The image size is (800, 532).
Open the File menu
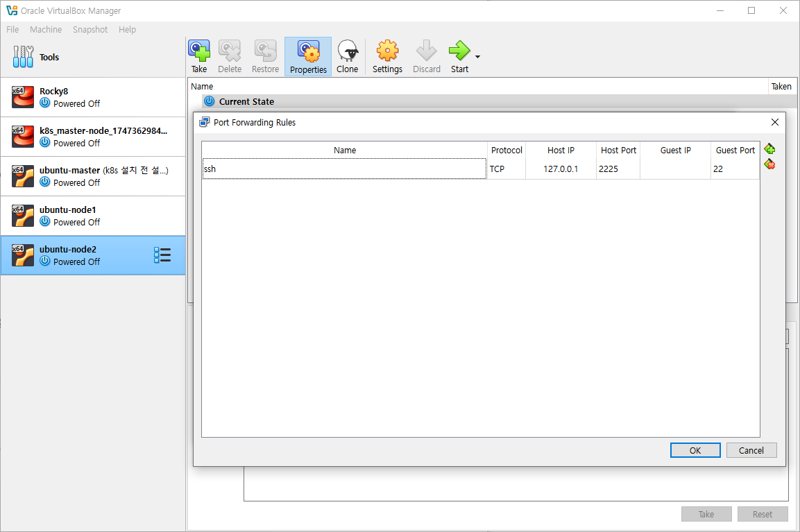click(12, 30)
